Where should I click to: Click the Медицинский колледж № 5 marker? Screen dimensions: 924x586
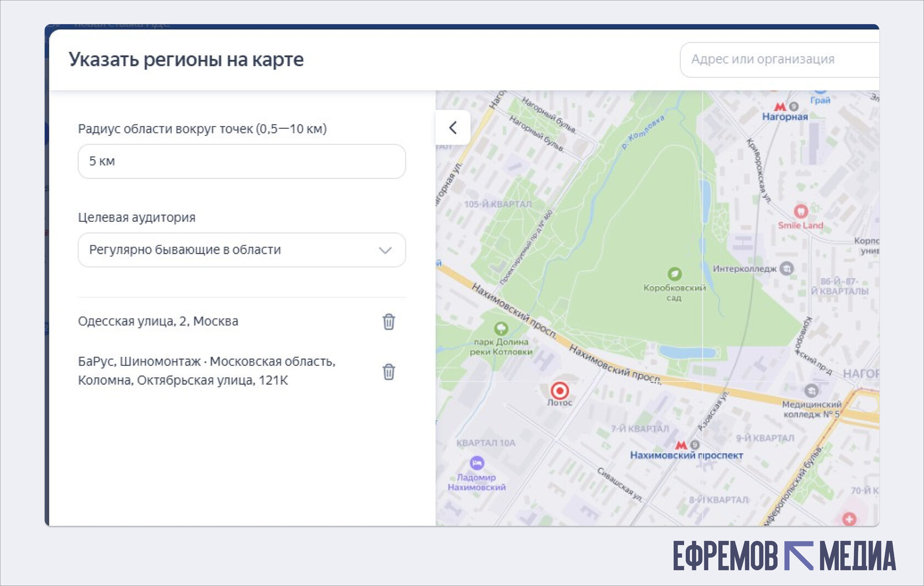point(811,391)
